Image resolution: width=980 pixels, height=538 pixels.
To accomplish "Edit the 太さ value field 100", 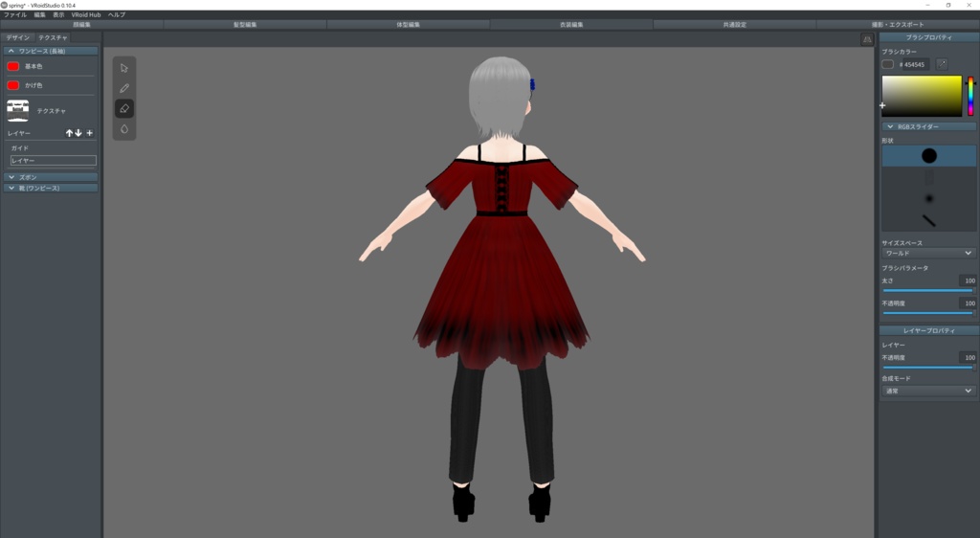I will coord(967,280).
